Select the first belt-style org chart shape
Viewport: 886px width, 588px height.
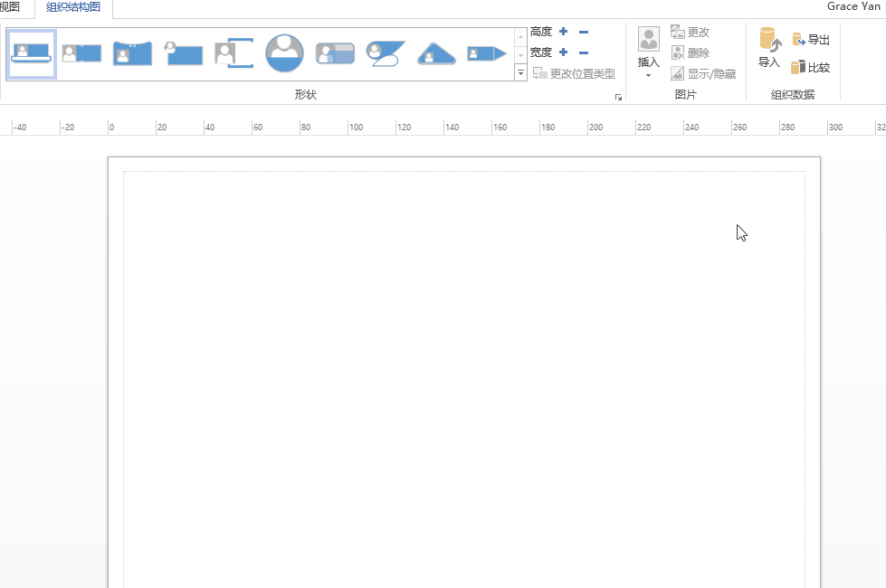pyautogui.click(x=31, y=53)
